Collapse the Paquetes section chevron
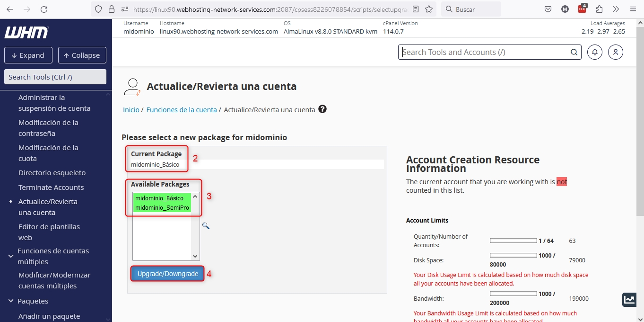Viewport: 644px width, 322px height. click(x=11, y=301)
